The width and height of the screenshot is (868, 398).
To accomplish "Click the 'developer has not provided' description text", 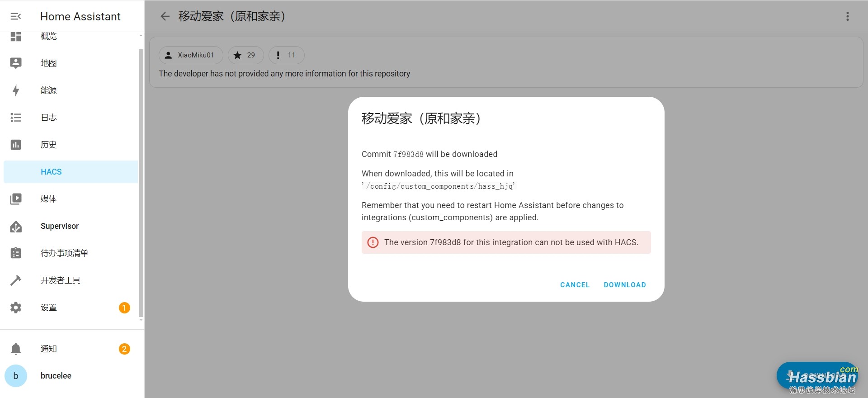I will (x=284, y=74).
